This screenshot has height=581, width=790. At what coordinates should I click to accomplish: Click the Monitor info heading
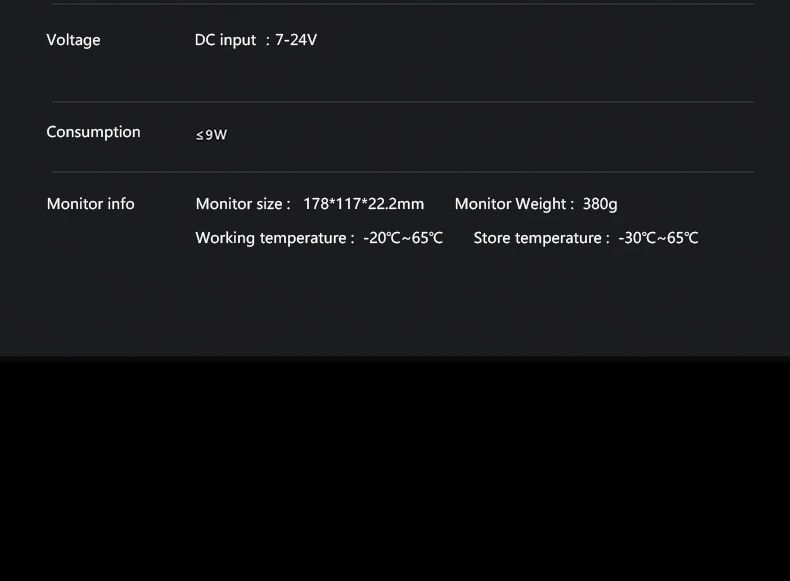(90, 204)
